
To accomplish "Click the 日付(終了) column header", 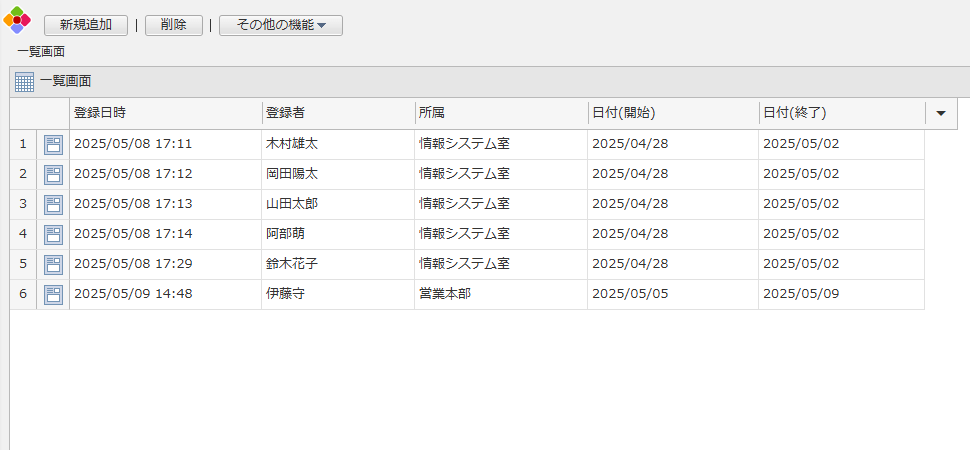I will [841, 113].
